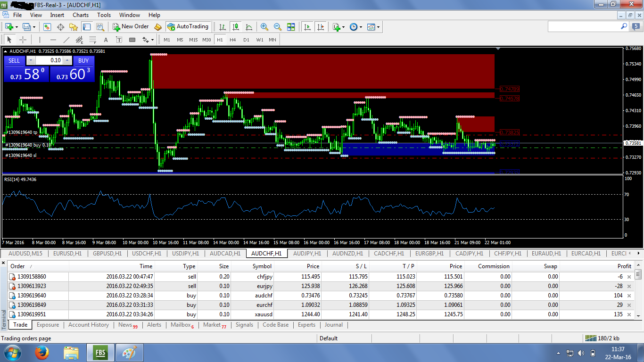The width and height of the screenshot is (644, 362).
Task: Sort orders by Profit column header
Action: coord(624,266)
